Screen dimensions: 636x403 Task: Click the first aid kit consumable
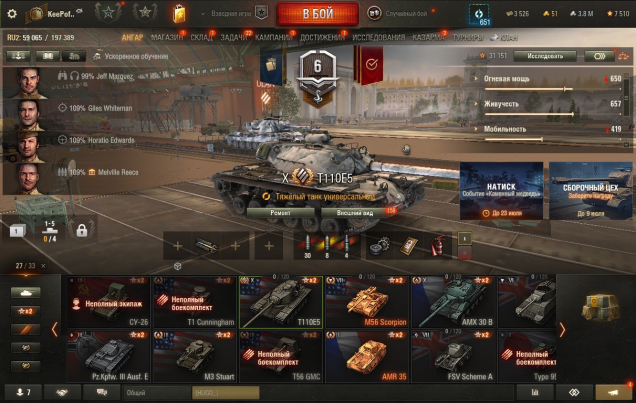[408, 246]
